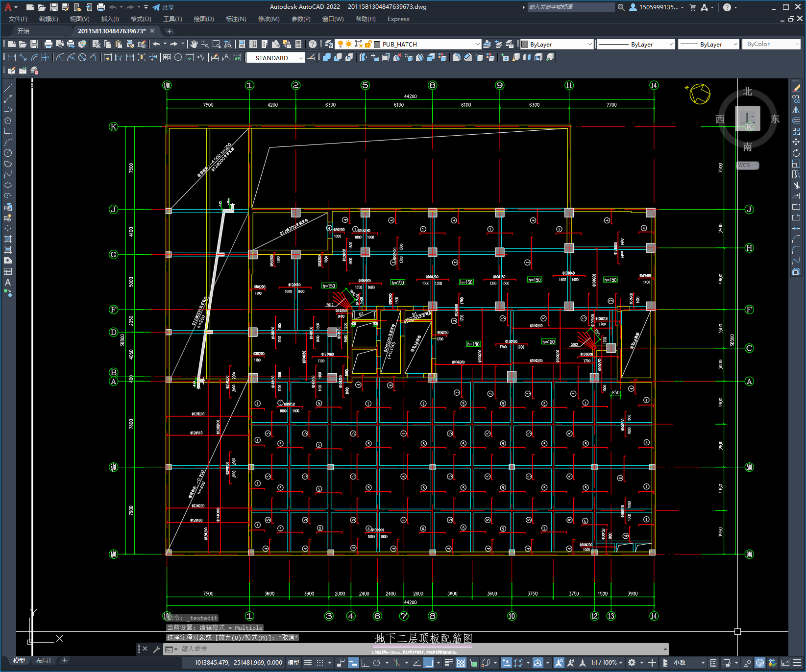Click the Share paper-plane icon
The width and height of the screenshot is (806, 672).
tap(156, 7)
